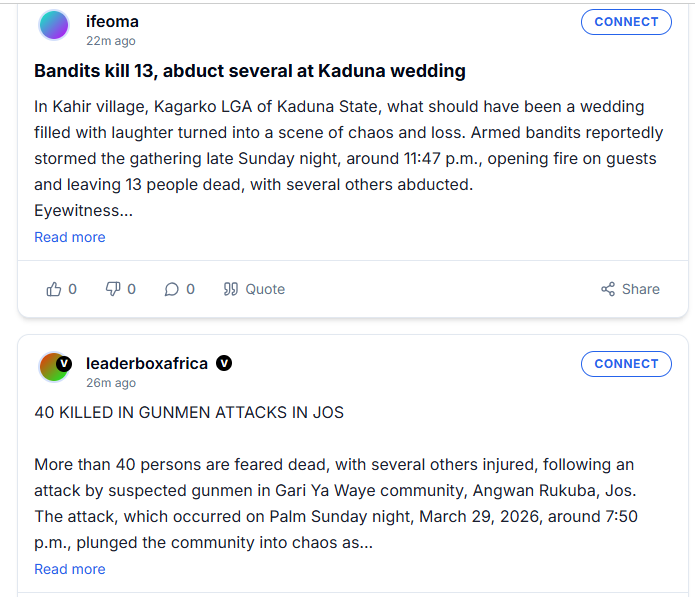Connect with ifeoma
Viewport: 695px width, 597px height.
tap(626, 22)
